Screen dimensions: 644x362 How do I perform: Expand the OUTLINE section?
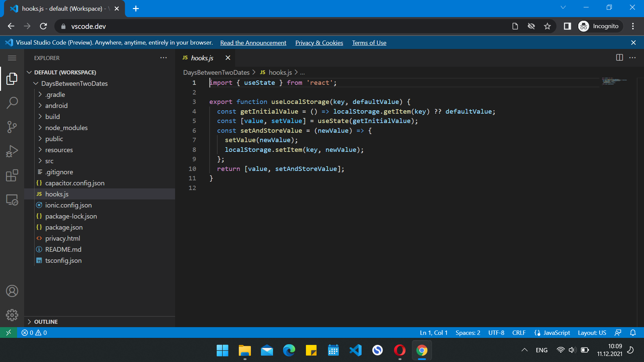(x=46, y=322)
